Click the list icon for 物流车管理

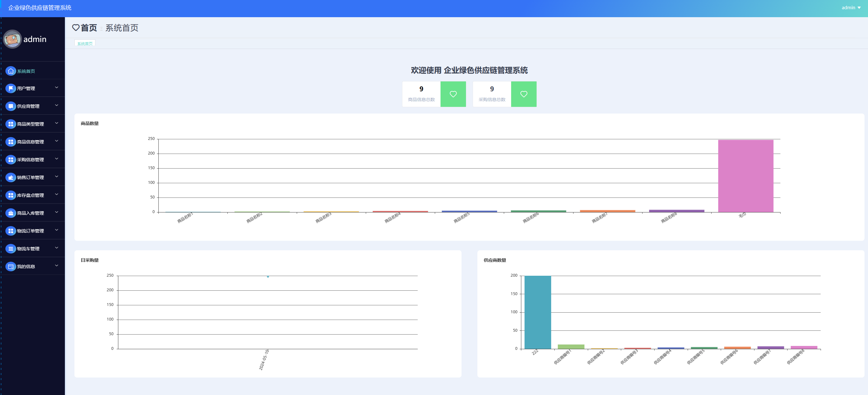[x=11, y=249]
